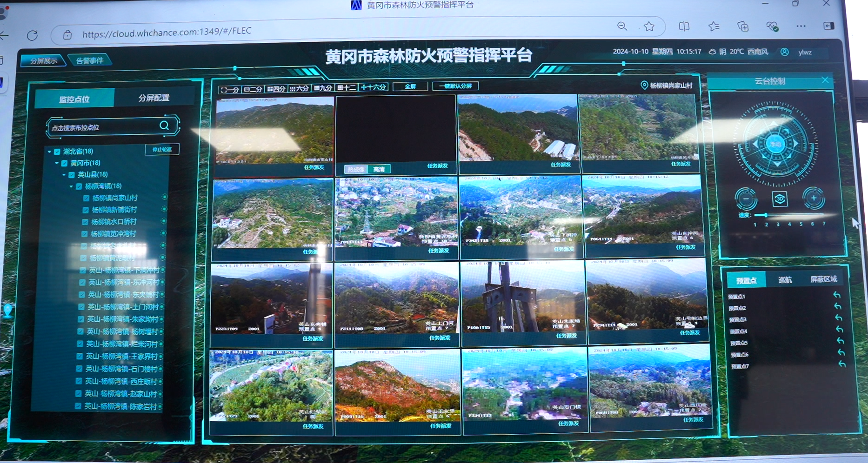The width and height of the screenshot is (868, 463).
Task: Recall 预置点5 with its arrow icon
Action: pyautogui.click(x=841, y=341)
